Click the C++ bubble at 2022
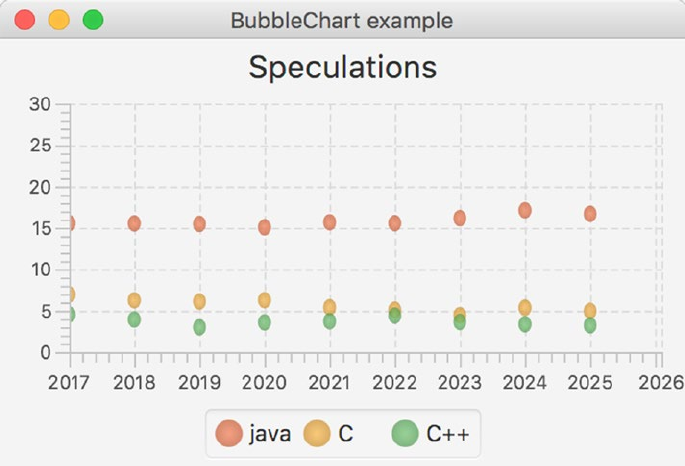This screenshot has height=466, width=685. pyautogui.click(x=394, y=316)
